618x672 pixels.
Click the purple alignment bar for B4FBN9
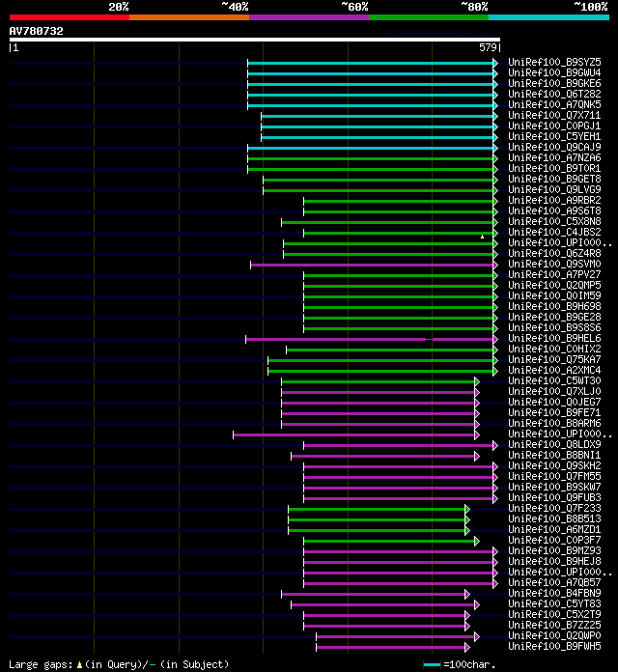[374, 595]
